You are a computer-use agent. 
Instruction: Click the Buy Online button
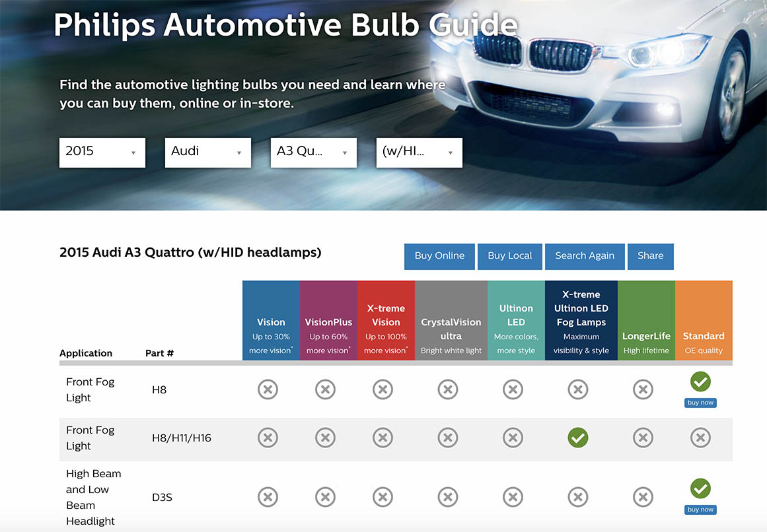click(439, 257)
